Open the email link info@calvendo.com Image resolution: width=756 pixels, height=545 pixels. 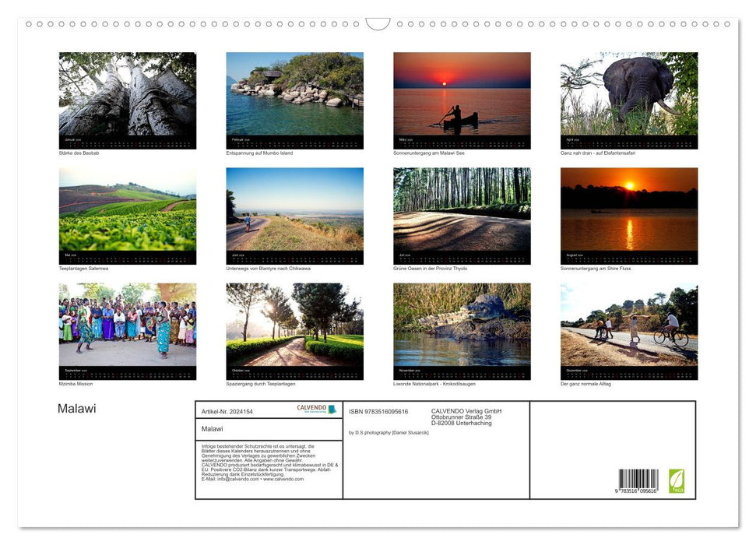coord(238,479)
